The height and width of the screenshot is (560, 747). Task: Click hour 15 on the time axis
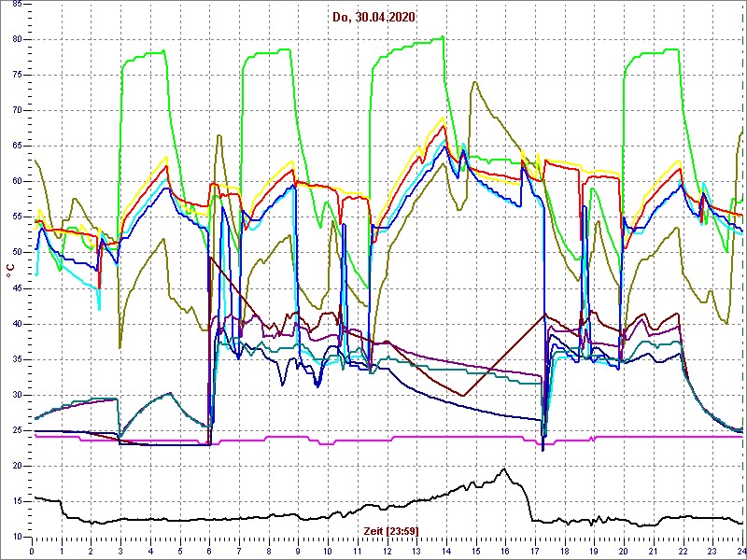coord(475,553)
